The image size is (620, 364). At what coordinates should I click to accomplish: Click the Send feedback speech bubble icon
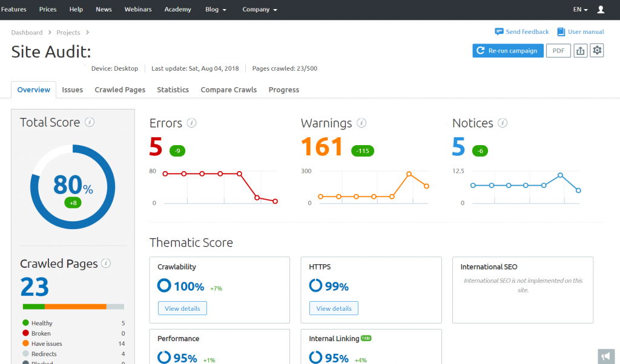(x=499, y=31)
